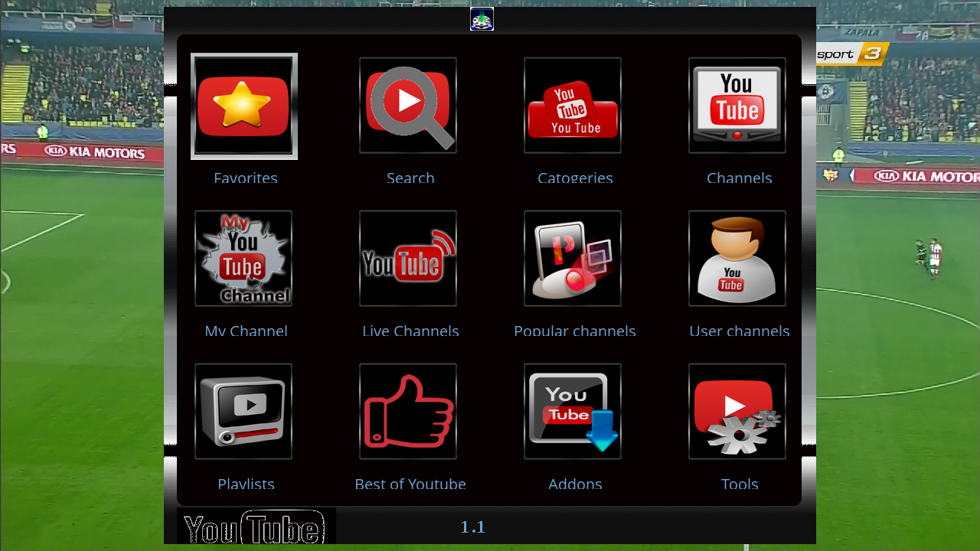Open the Favorites star icon
Viewport: 980px width, 551px height.
[244, 106]
